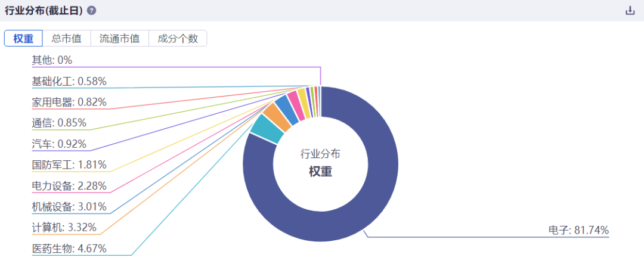644x273 pixels.
Task: Click the 机械设备: 3.01% label
Action: [69, 206]
